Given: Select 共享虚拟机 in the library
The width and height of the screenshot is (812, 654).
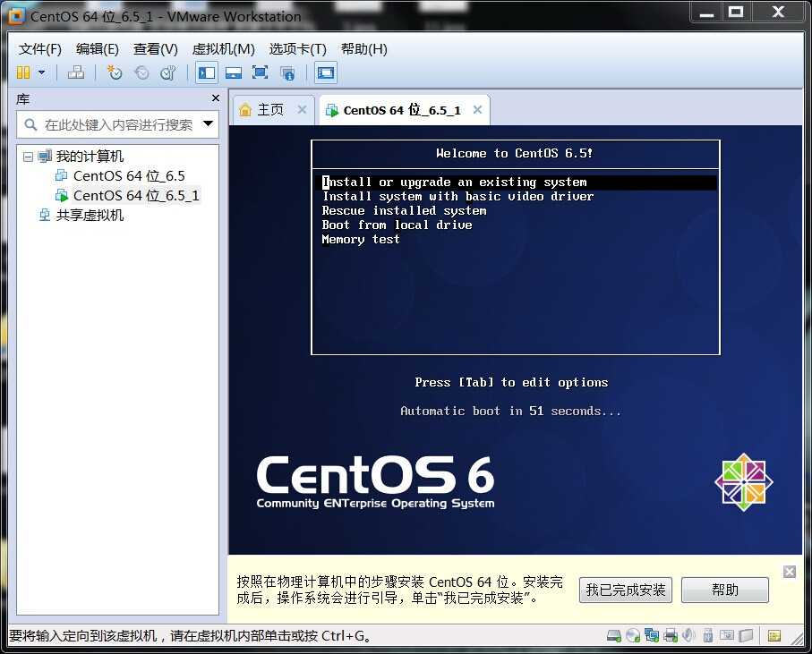Looking at the screenshot, I should (x=90, y=215).
